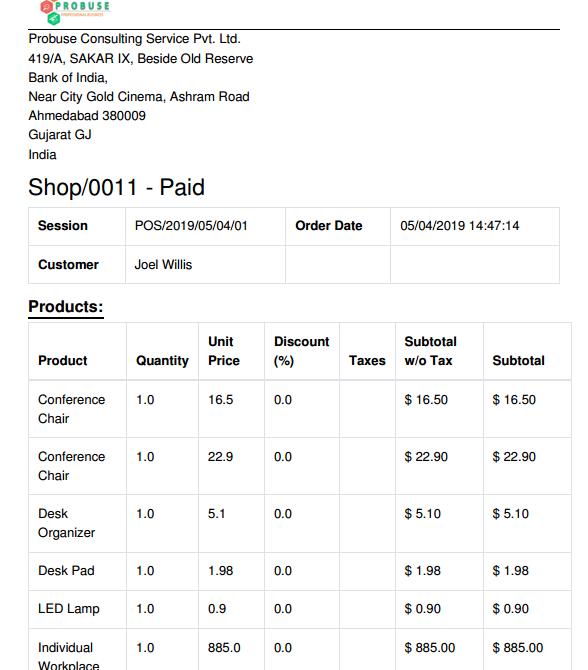Click the Order Date value 05/04/2019 14:47:14
The image size is (588, 670).
[459, 226]
